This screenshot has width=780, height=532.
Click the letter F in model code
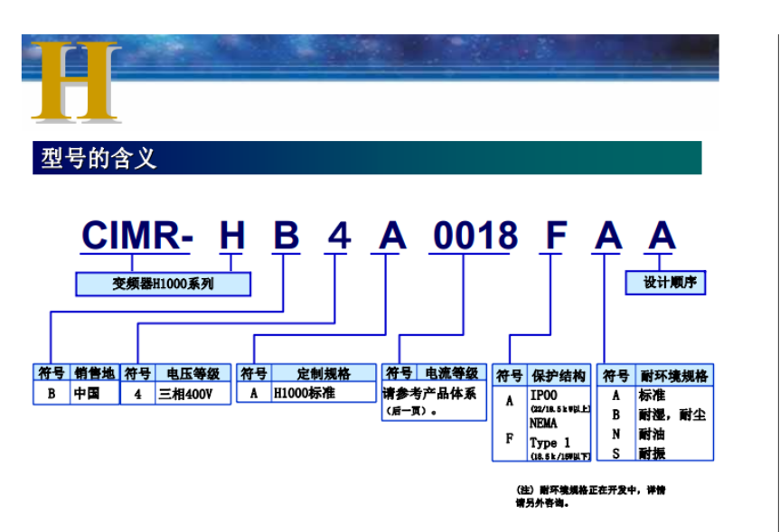tap(553, 237)
